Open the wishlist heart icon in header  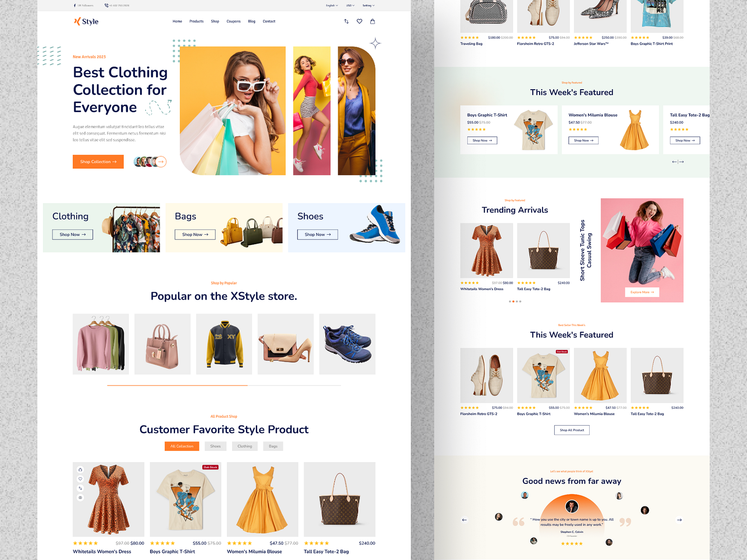coord(359,21)
